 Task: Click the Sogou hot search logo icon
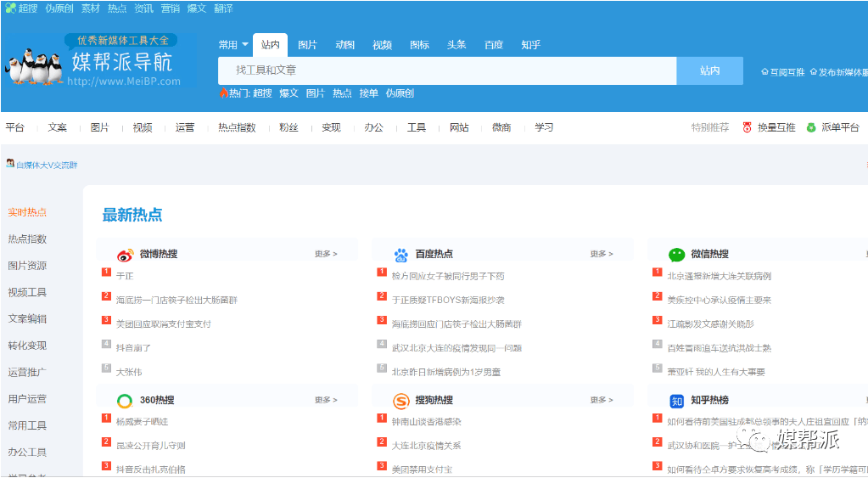401,401
